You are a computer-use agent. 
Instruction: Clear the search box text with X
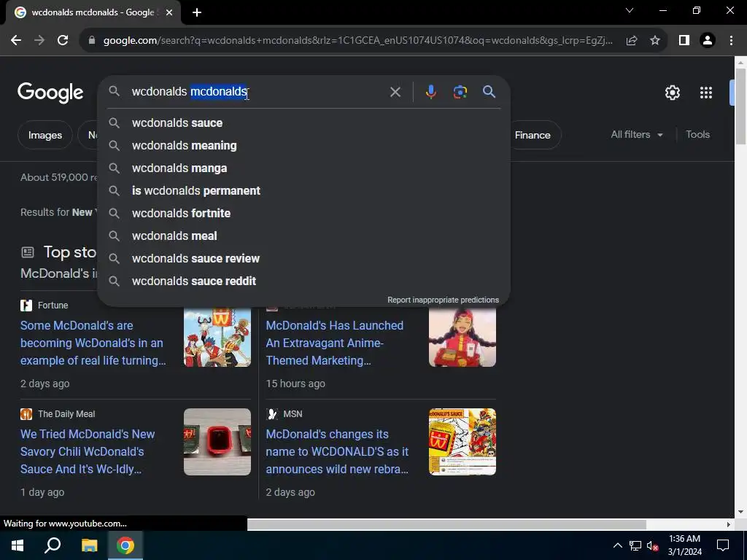click(x=395, y=92)
